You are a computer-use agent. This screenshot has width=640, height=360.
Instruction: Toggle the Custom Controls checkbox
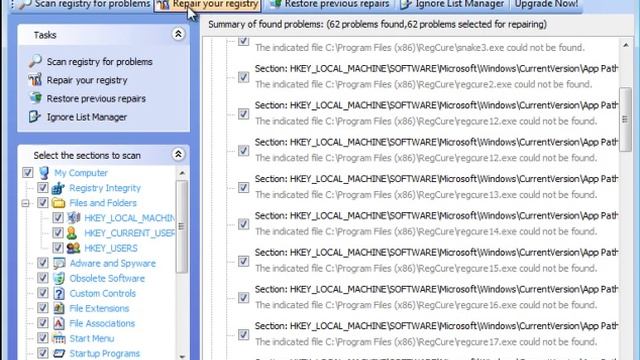(x=42, y=293)
